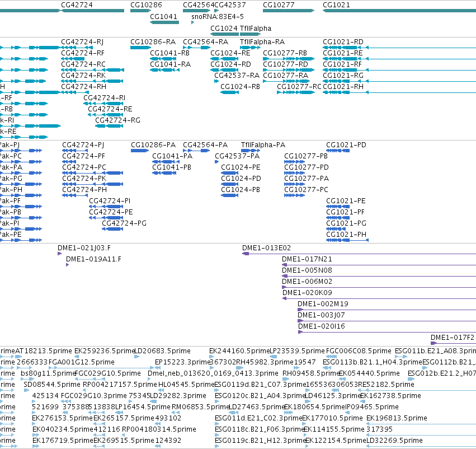Image resolution: width=476 pixels, height=449 pixels.
Task: Click the CG10286-RA transcript
Action: point(153,41)
